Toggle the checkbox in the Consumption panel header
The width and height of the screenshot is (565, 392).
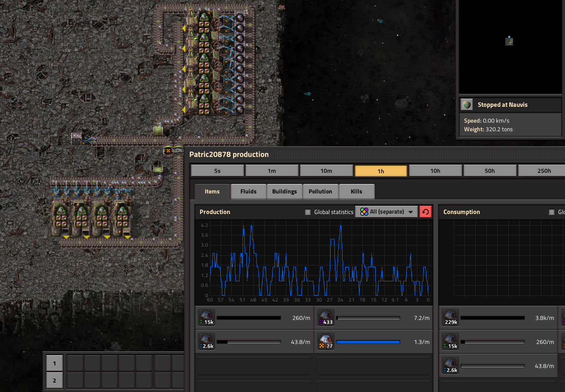pos(552,212)
